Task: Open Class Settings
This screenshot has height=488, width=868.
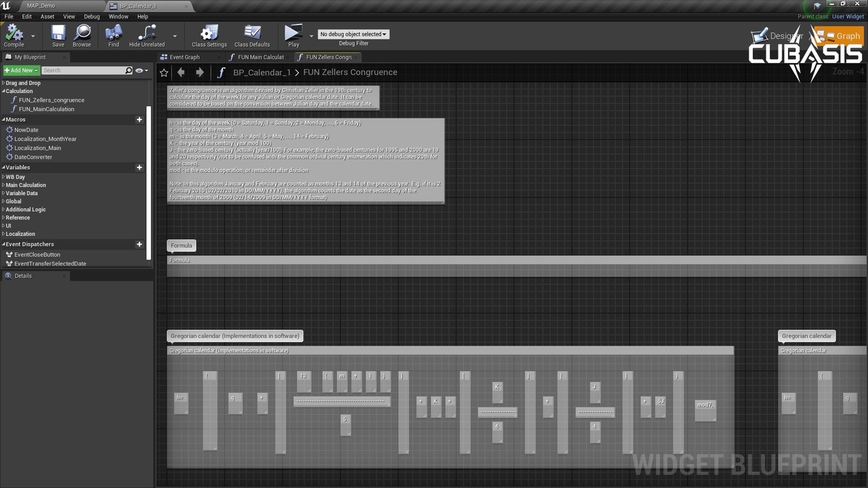Action: click(209, 34)
